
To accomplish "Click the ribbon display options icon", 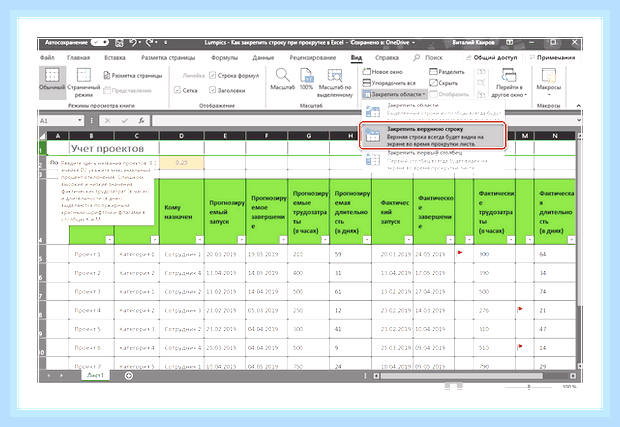I will tap(510, 42).
